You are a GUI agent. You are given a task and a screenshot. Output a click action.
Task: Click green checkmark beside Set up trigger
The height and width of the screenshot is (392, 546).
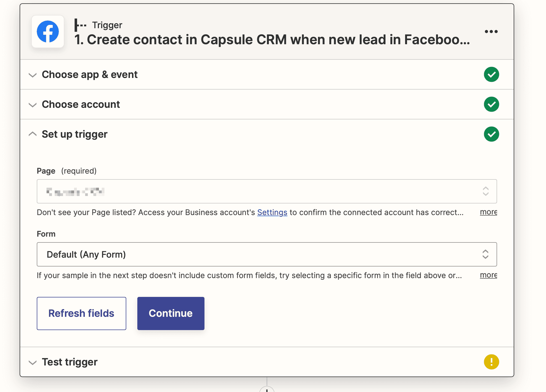pyautogui.click(x=491, y=134)
